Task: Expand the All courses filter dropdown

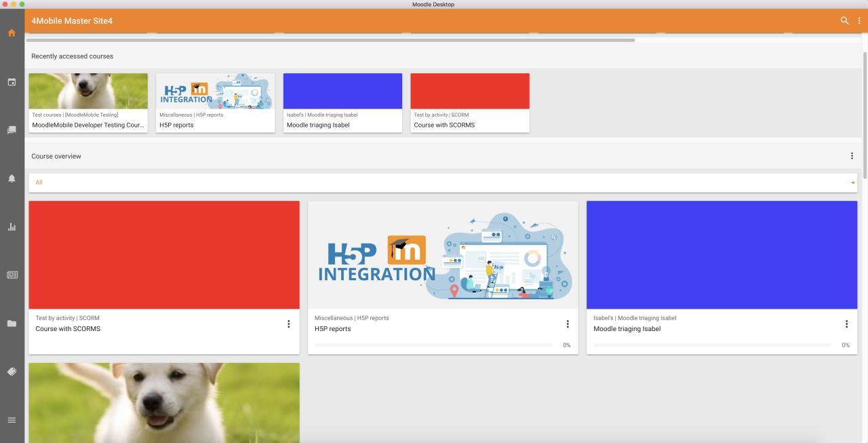Action: [443, 182]
